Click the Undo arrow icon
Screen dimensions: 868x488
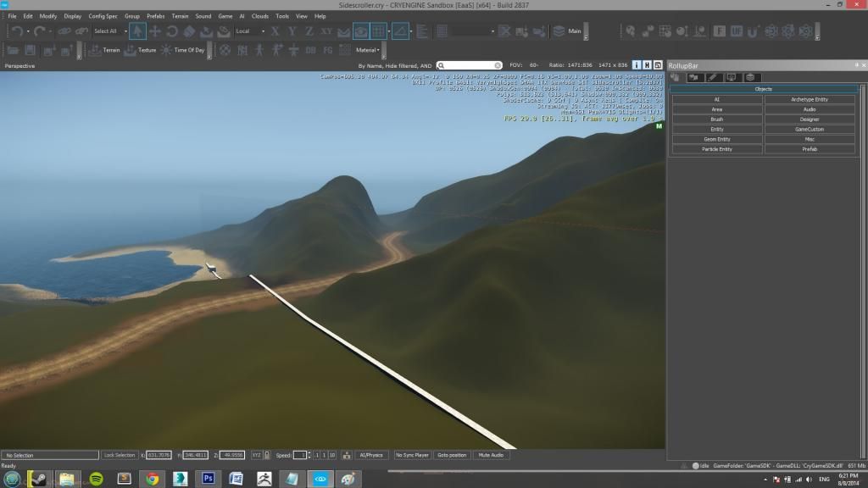tap(17, 31)
